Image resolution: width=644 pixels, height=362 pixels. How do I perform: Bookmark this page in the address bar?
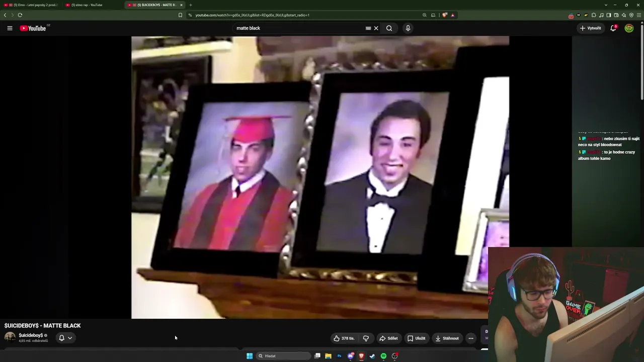tap(180, 15)
